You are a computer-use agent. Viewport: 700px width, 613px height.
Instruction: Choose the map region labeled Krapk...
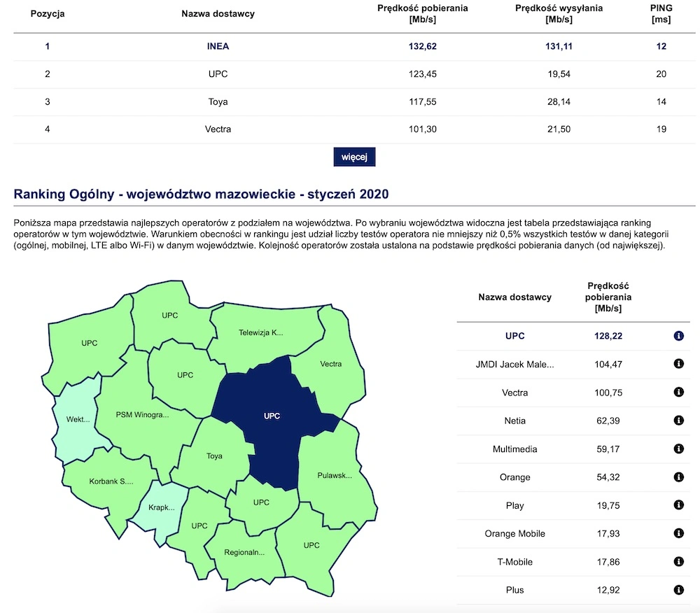tap(161, 508)
